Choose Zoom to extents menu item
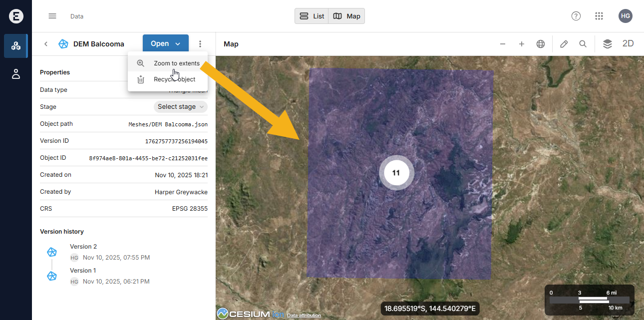 click(x=176, y=63)
